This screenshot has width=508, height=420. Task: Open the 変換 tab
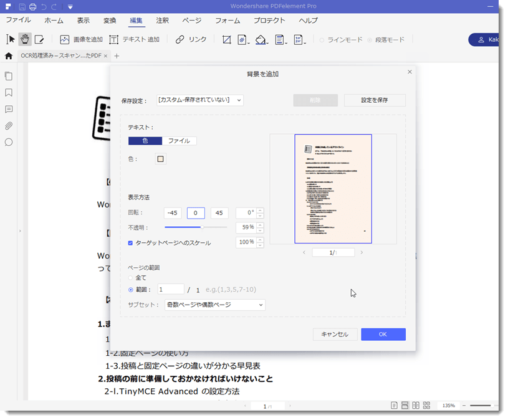(x=110, y=21)
